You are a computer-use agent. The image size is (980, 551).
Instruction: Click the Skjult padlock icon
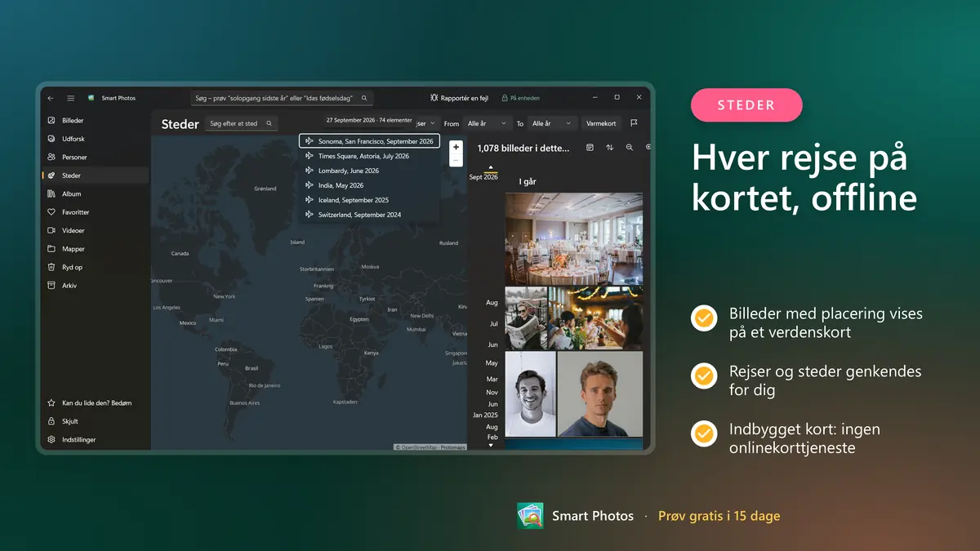(51, 421)
